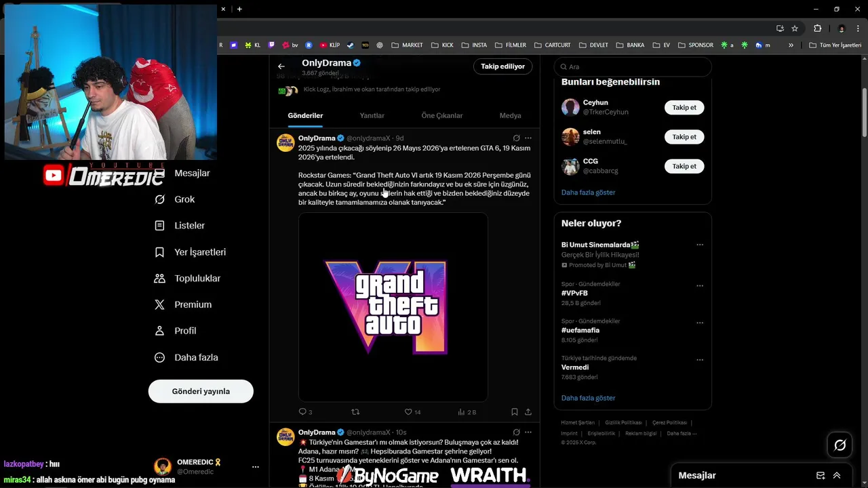
Task: Open options for Bi Umut Sinemalarda trend
Action: point(700,245)
